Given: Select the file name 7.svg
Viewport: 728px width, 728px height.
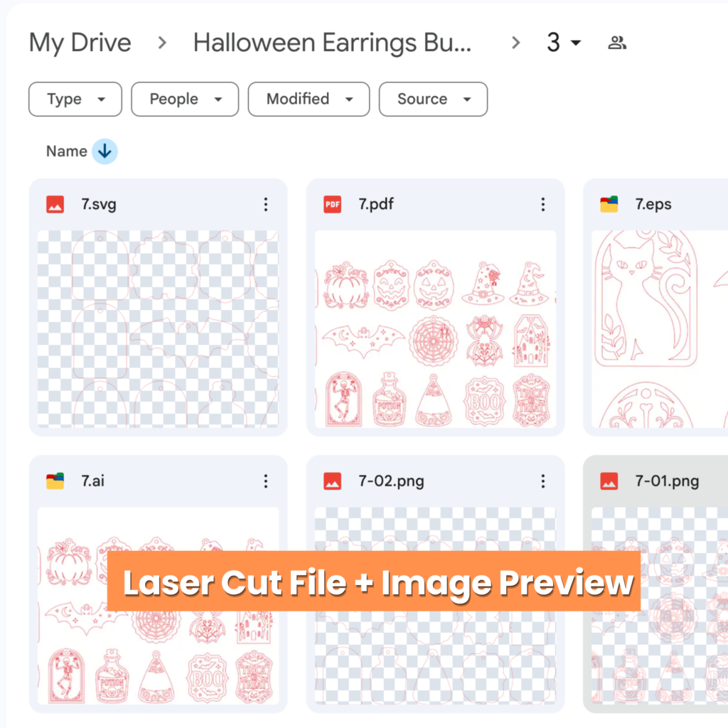Looking at the screenshot, I should tap(98, 204).
